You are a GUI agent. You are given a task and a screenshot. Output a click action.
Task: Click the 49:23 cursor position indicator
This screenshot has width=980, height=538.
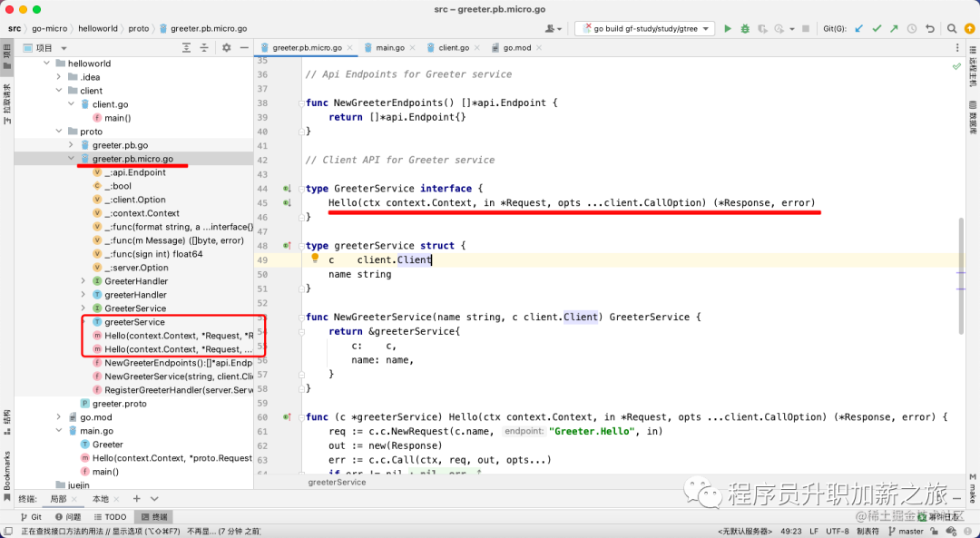pyautogui.click(x=790, y=531)
